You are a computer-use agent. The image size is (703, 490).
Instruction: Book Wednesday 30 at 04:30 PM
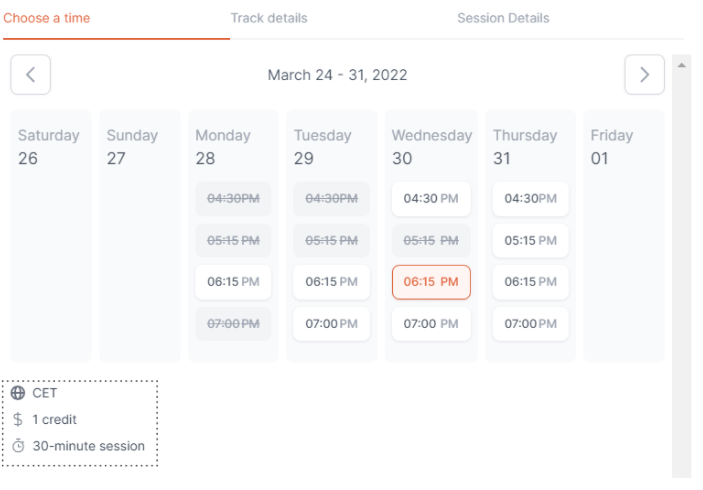tap(431, 199)
